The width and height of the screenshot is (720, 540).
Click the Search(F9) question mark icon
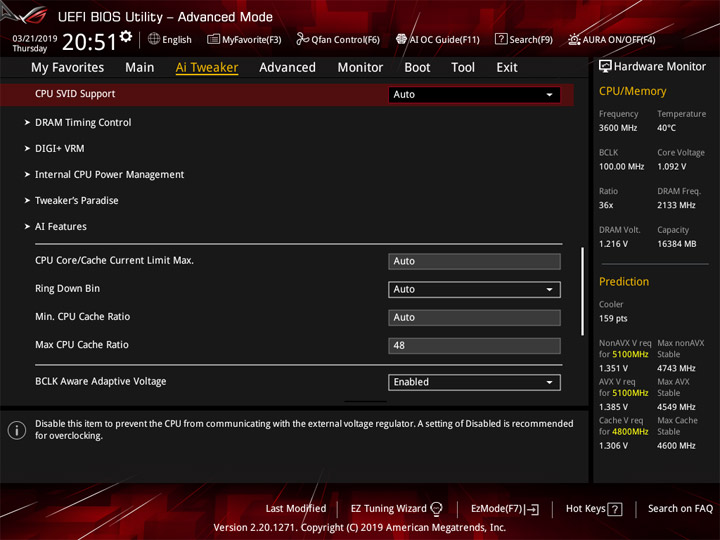click(501, 39)
